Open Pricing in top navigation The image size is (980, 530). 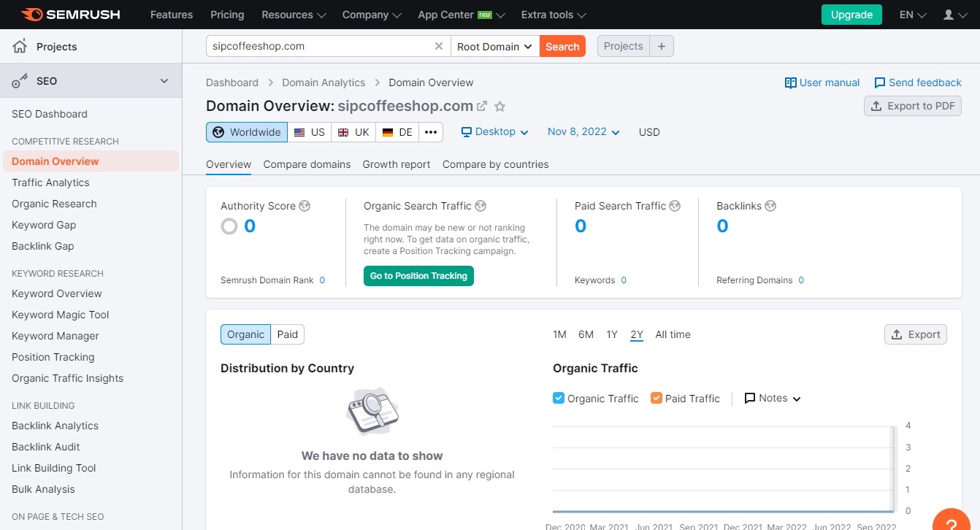click(227, 15)
